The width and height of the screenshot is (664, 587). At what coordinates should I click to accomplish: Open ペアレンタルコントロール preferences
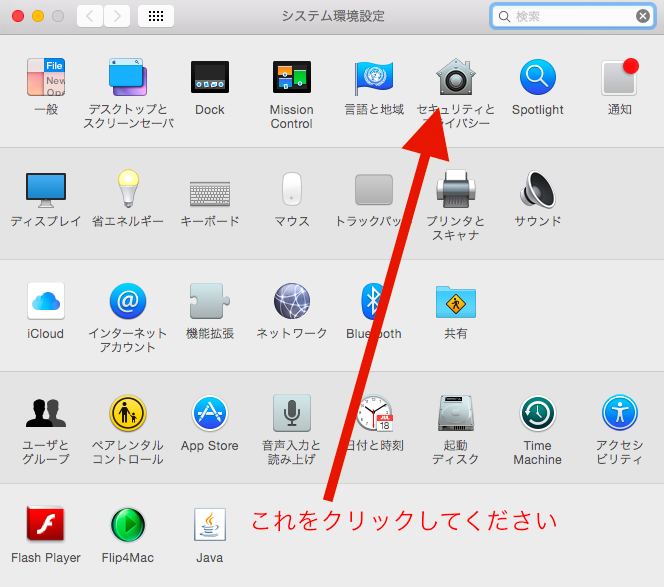[128, 413]
